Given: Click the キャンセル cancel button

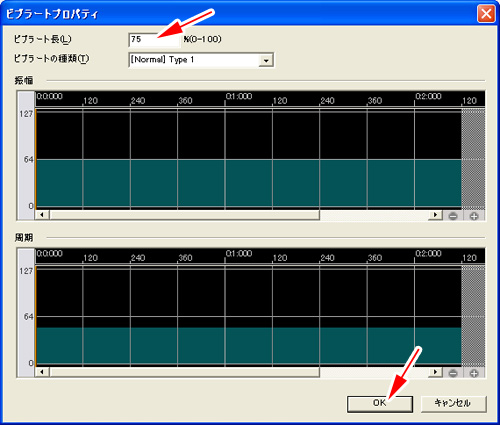Looking at the screenshot, I should click(x=453, y=404).
